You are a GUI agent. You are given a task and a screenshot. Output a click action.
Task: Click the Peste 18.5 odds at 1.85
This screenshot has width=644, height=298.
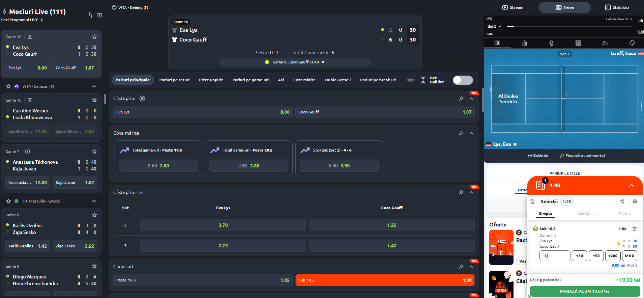203,280
